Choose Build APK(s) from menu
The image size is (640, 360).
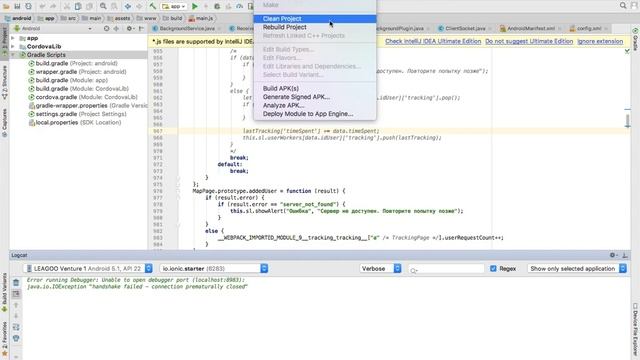pyautogui.click(x=315, y=88)
